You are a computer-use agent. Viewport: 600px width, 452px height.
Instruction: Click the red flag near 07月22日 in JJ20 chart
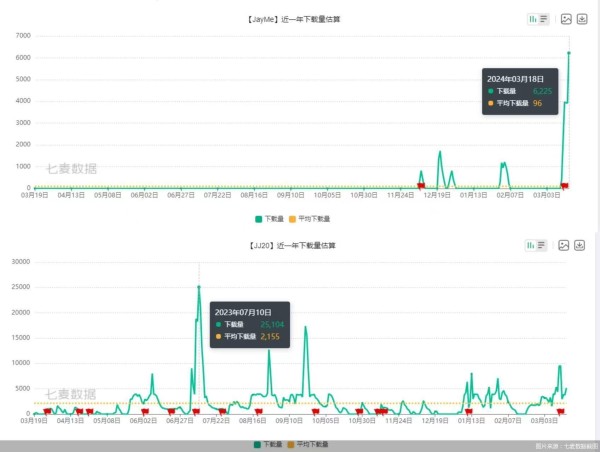(x=222, y=411)
